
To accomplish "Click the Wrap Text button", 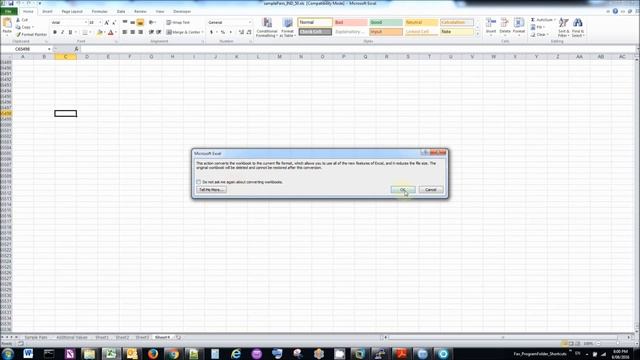I will click(x=178, y=22).
